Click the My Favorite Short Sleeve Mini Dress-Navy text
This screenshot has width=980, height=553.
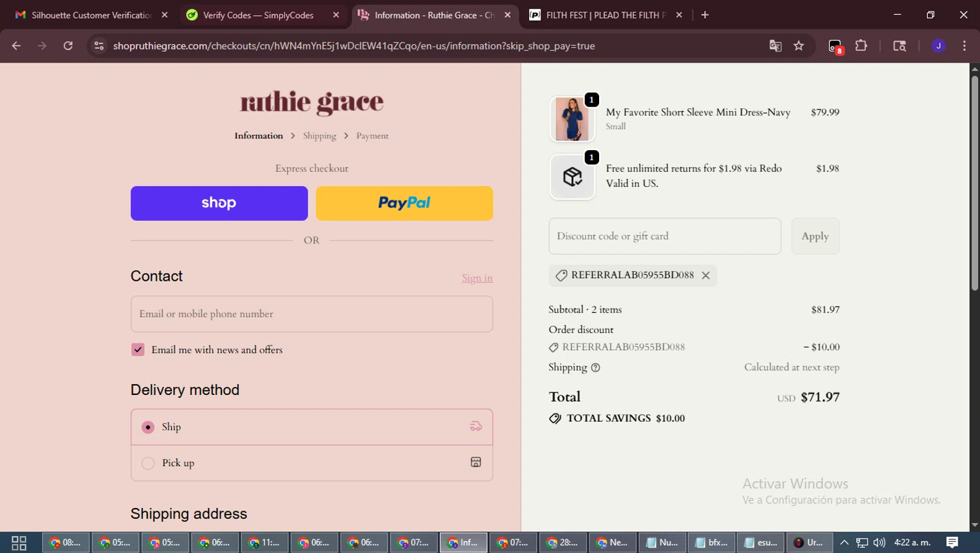click(698, 112)
